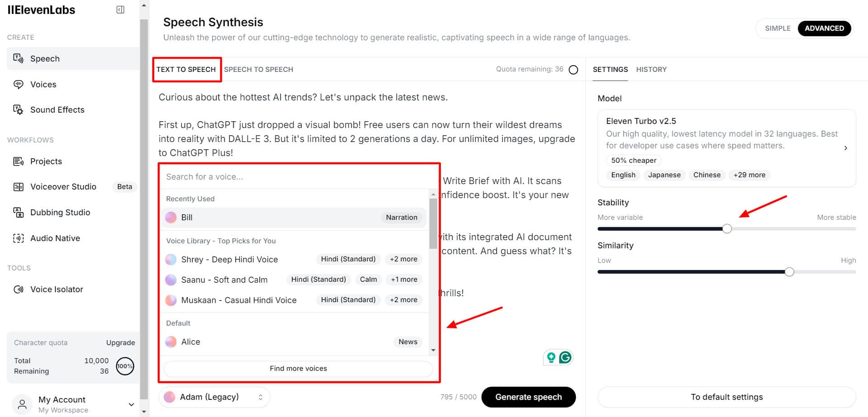Expand the My Account menu
868x417 pixels.
click(131, 404)
